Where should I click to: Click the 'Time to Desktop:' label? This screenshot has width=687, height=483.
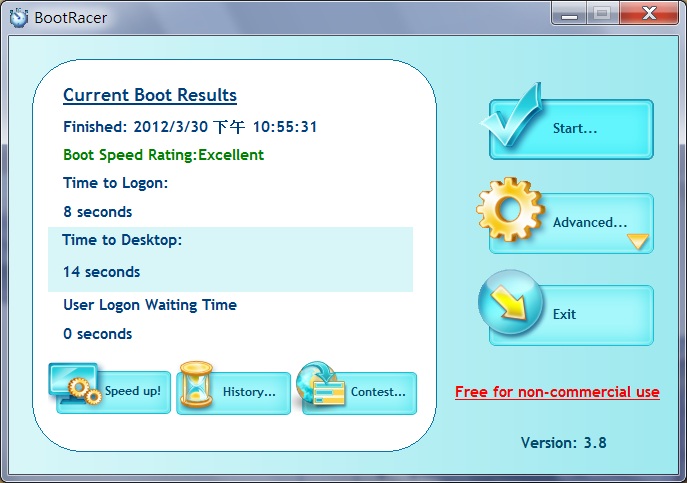click(x=122, y=240)
